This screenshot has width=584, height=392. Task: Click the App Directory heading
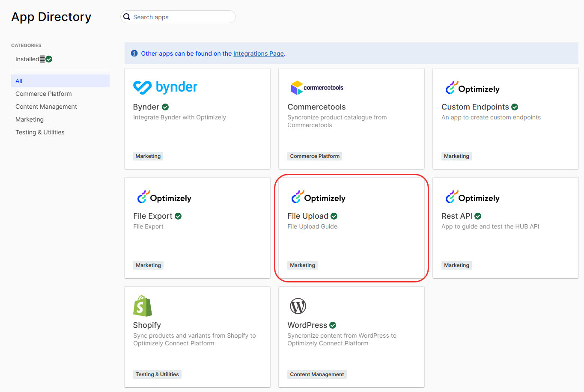pos(51,17)
